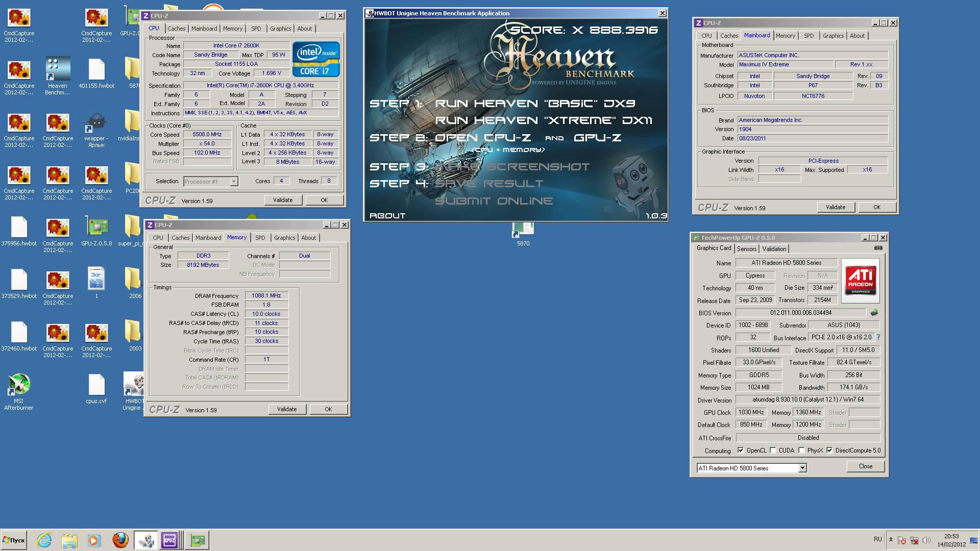Click OK in Memory CPU-Z window
Screen dimensions: 980x551
[328, 409]
